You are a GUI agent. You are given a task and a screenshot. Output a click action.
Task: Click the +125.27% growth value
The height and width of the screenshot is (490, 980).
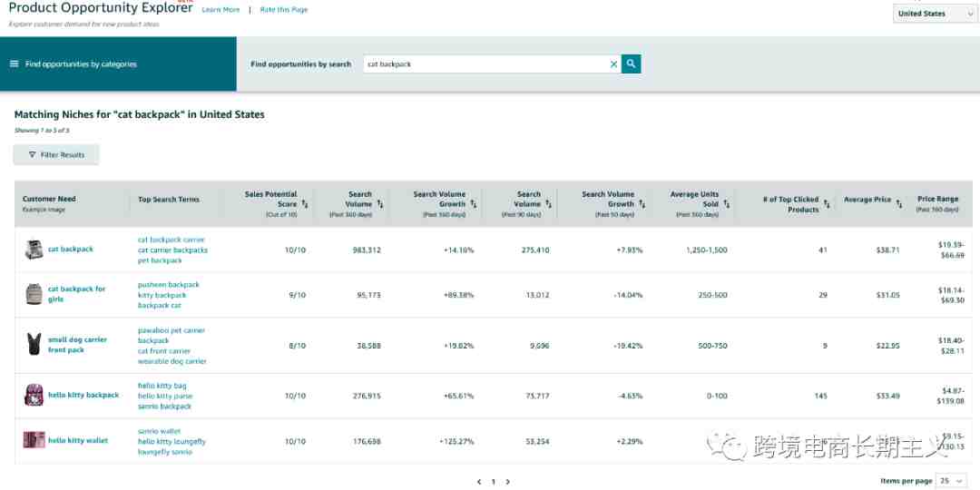click(x=456, y=441)
